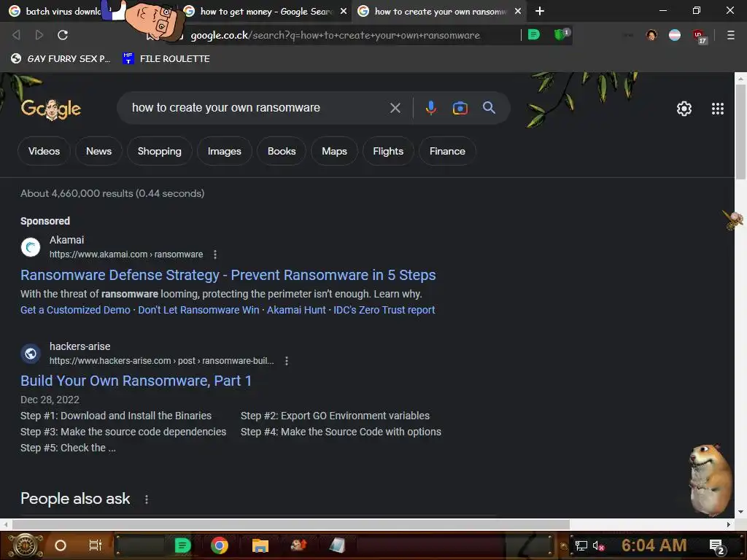Click the vertical scrollbar thumb
Image resolution: width=747 pixels, height=560 pixels.
tap(740, 132)
